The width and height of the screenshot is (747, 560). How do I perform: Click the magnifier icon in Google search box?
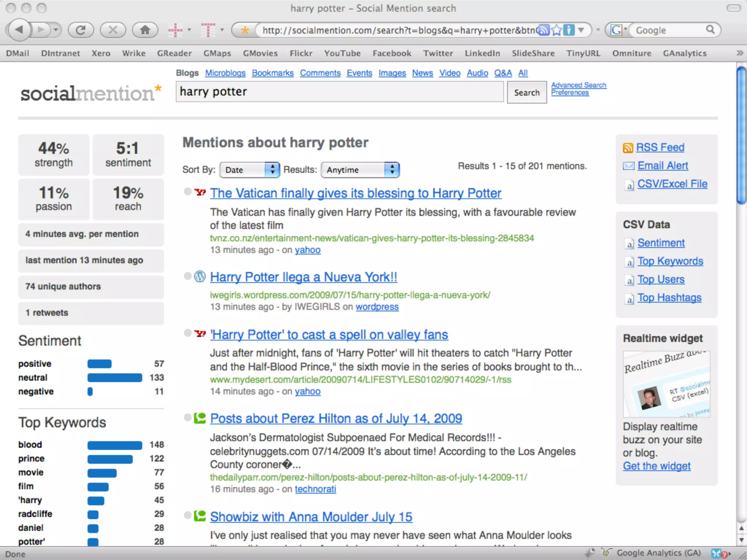(x=710, y=30)
